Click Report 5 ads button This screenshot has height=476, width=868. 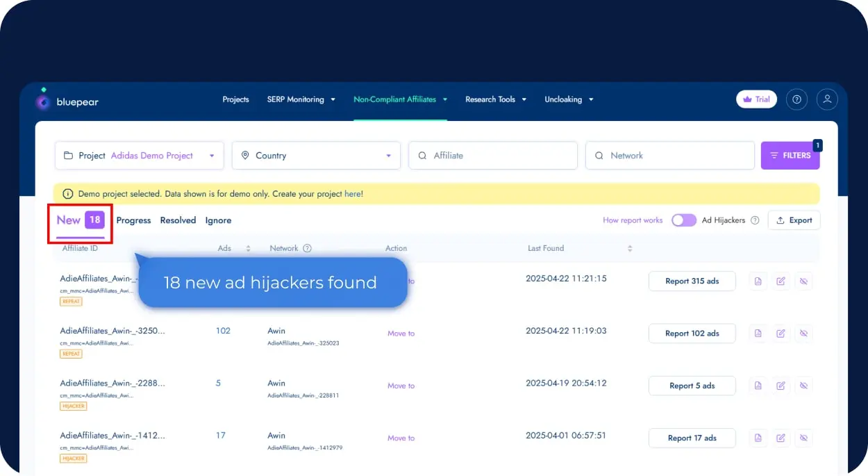coord(692,386)
